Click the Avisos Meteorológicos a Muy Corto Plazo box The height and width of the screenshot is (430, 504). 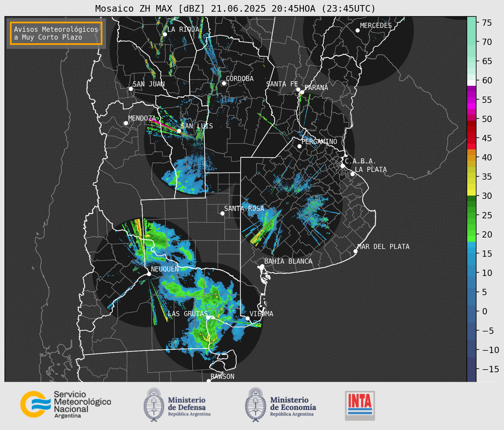tap(56, 33)
